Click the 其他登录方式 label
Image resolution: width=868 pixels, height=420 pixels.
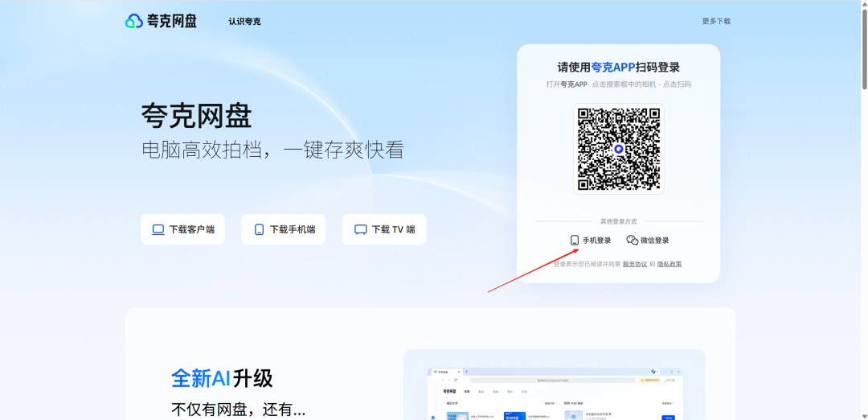619,221
